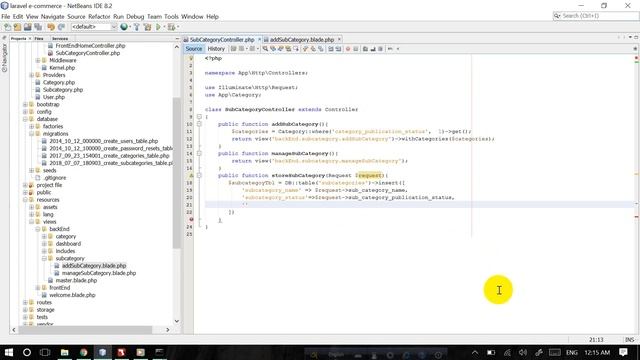Click the Clean and Build icon
This screenshot has width=640, height=360.
147,27
